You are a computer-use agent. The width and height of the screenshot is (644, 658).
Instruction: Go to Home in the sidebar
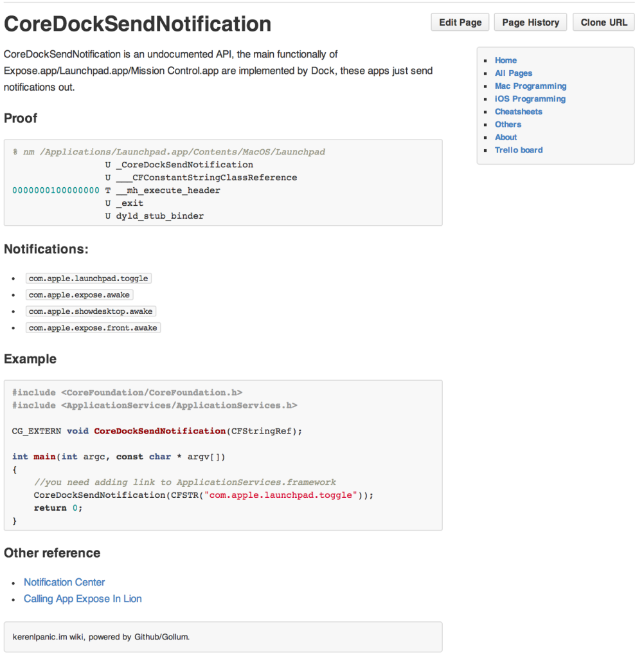pos(506,60)
